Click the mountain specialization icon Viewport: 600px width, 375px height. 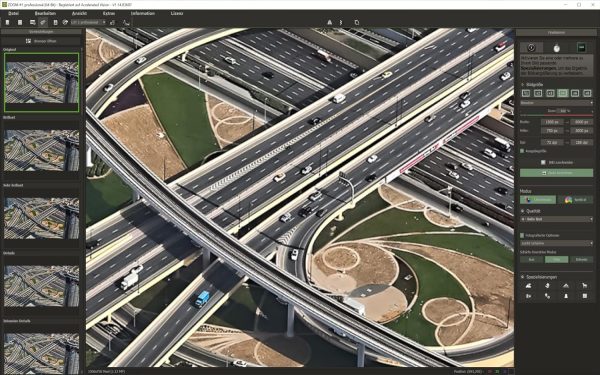coord(566,285)
